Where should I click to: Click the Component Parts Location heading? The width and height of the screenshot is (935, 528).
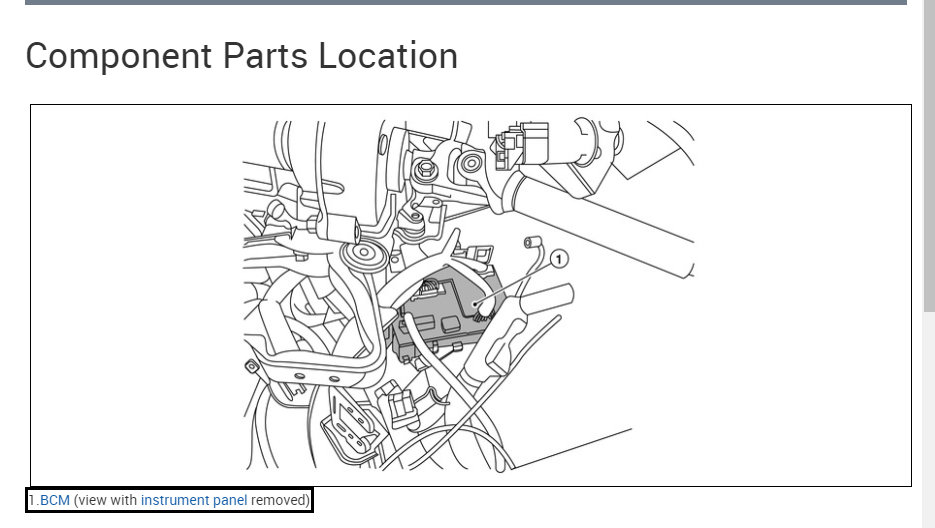(242, 56)
